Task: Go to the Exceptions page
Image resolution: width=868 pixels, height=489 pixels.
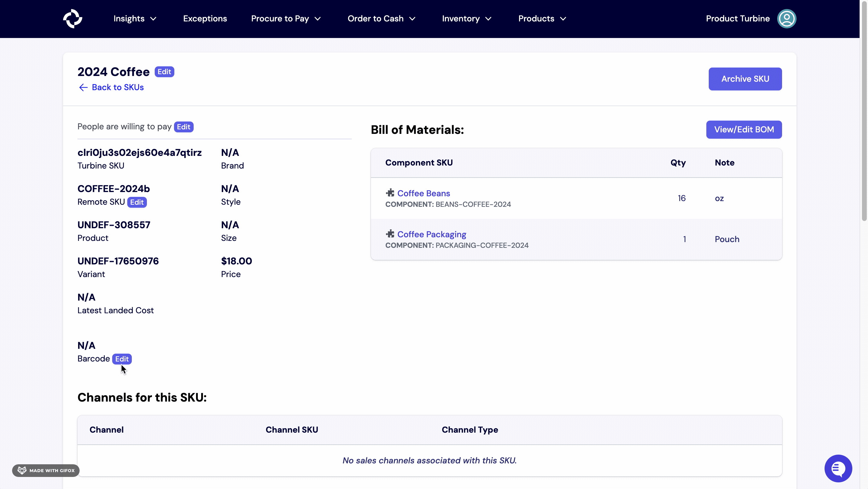Action: click(205, 18)
